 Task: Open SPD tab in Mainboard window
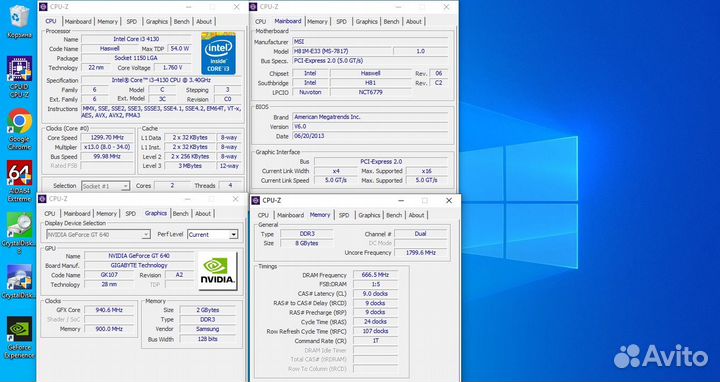pyautogui.click(x=342, y=22)
